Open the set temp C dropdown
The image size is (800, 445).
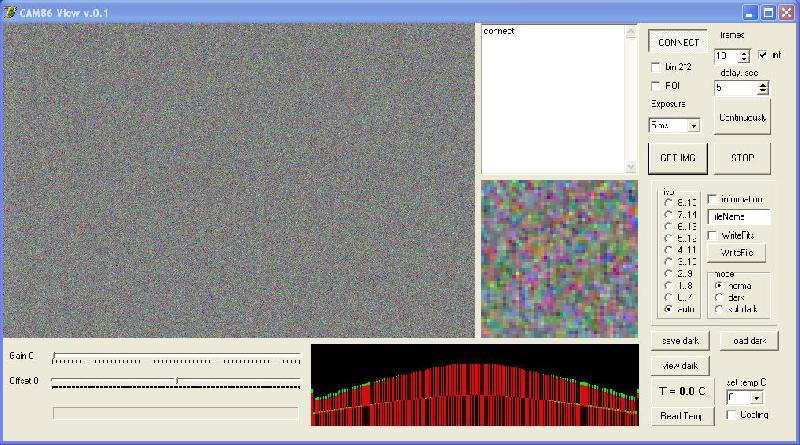pos(757,398)
